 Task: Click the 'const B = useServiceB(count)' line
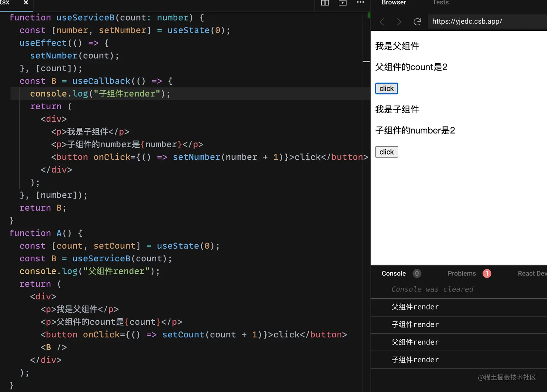pos(96,258)
